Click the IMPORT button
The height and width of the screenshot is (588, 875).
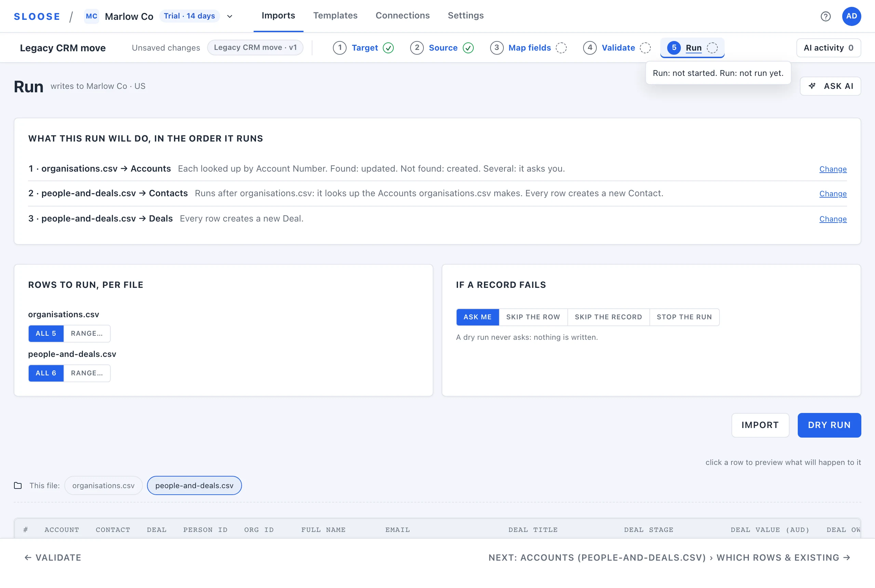click(x=760, y=425)
